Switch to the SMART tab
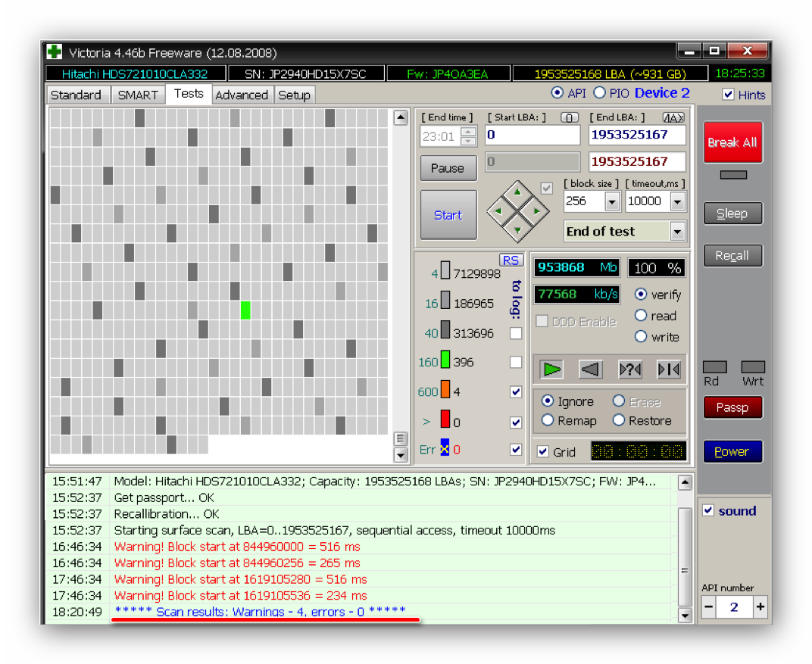 138,95
